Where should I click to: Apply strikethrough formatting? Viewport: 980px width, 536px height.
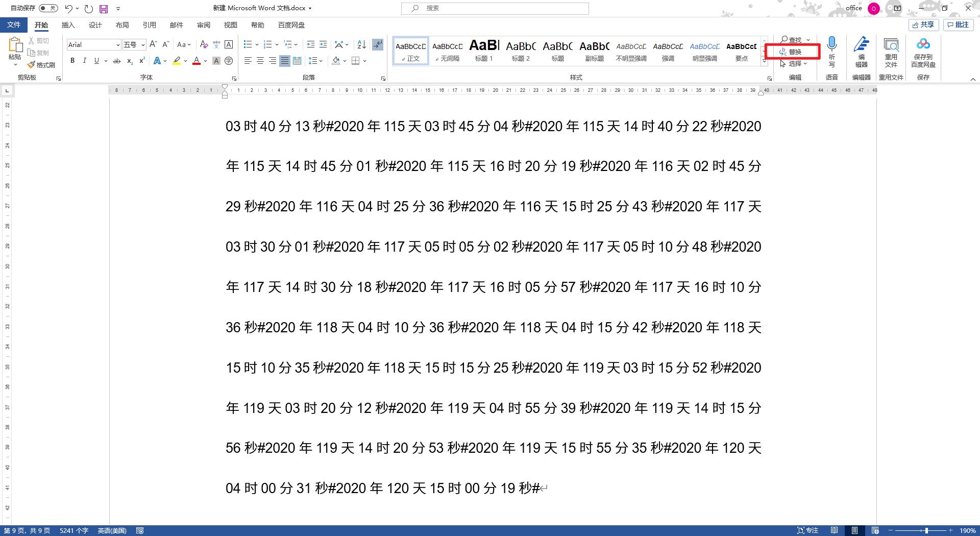[117, 61]
